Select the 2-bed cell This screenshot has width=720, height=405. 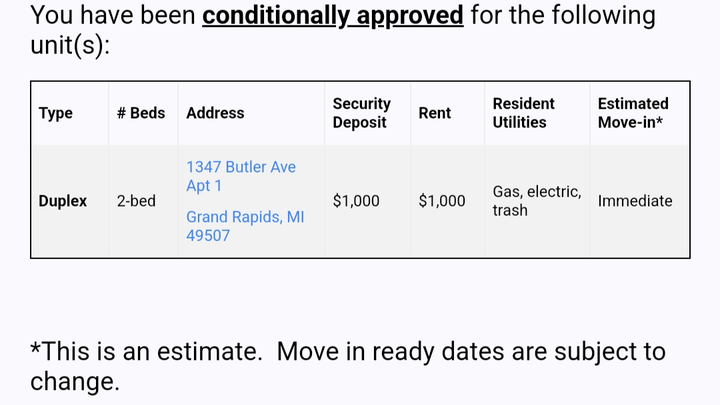pos(136,201)
